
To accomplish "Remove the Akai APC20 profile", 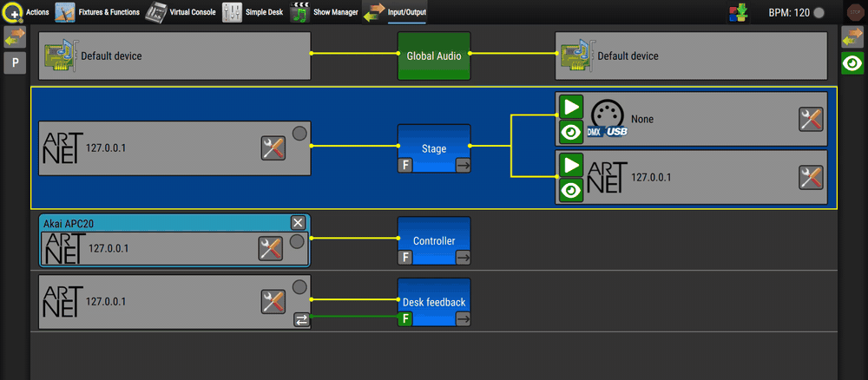I will point(298,223).
